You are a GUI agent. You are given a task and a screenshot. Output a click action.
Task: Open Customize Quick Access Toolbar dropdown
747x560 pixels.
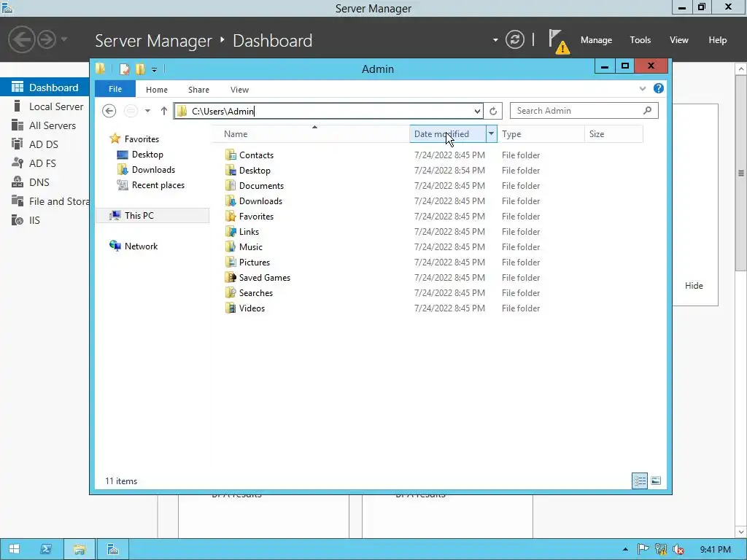pos(154,69)
